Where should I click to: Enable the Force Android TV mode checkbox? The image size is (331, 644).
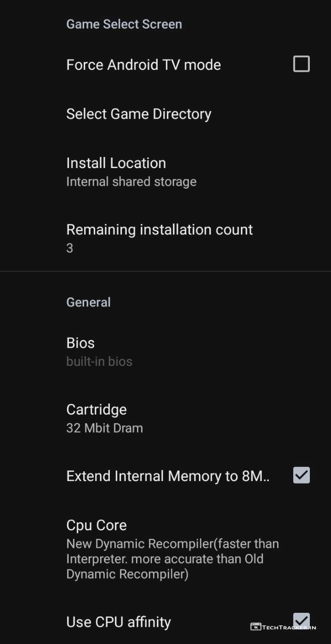[x=301, y=64]
